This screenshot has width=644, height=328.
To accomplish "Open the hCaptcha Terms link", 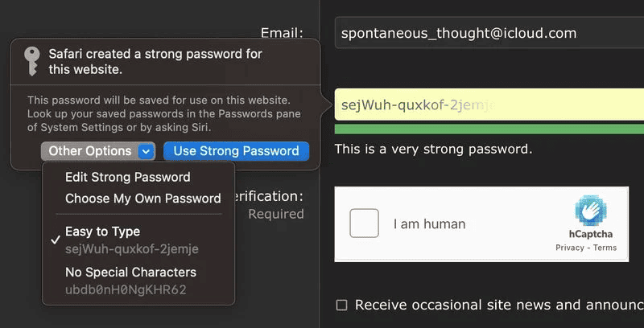I will (605, 248).
